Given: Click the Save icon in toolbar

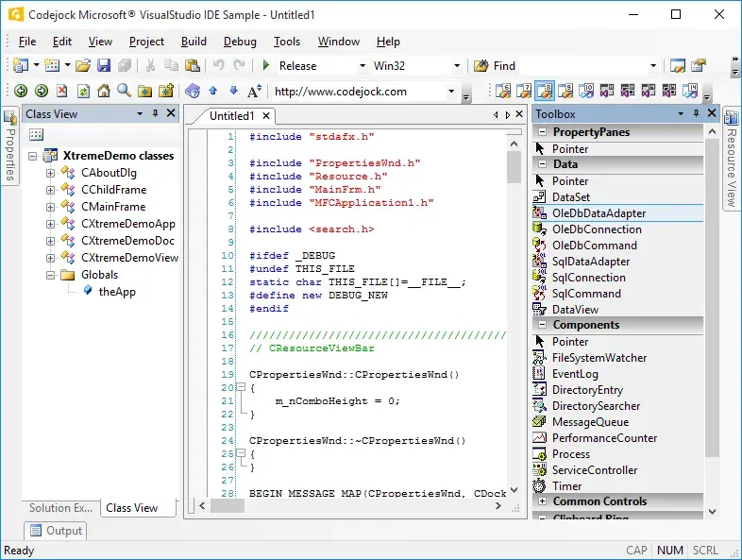Looking at the screenshot, I should [x=104, y=65].
